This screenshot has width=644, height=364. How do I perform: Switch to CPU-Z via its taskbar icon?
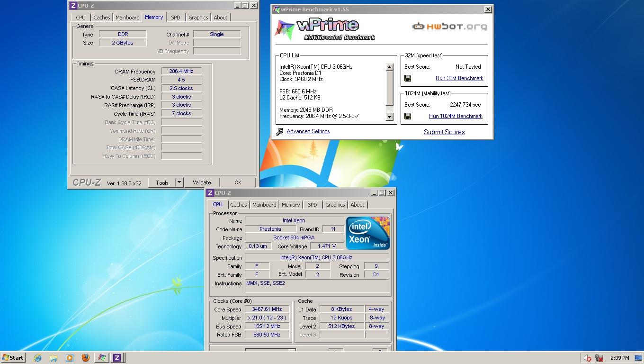pos(117,358)
